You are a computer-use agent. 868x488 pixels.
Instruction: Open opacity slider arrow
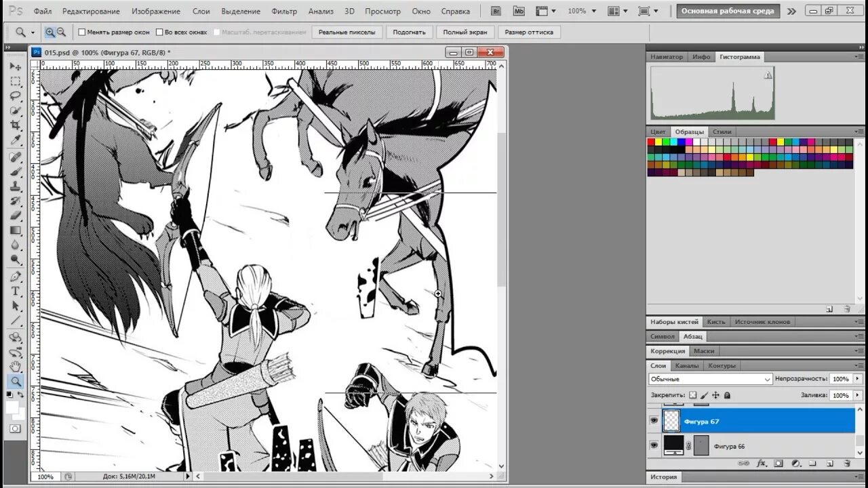858,379
